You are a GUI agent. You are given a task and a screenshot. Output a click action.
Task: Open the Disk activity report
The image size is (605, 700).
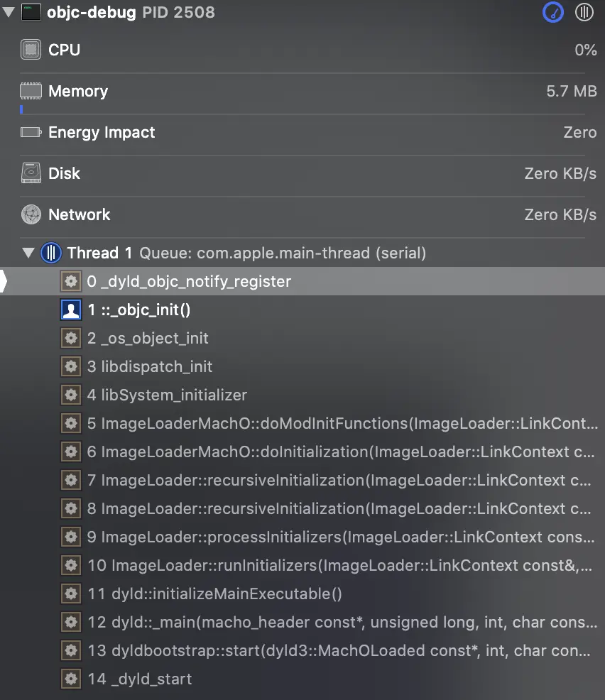tap(64, 173)
